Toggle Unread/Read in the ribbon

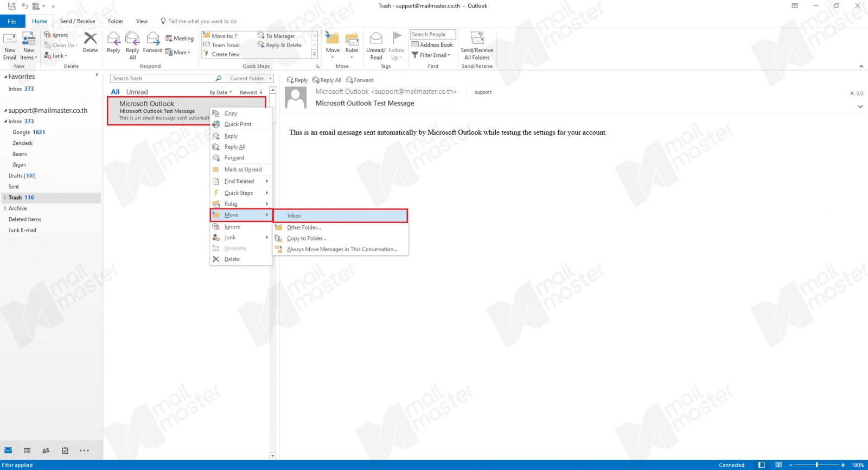coord(376,46)
